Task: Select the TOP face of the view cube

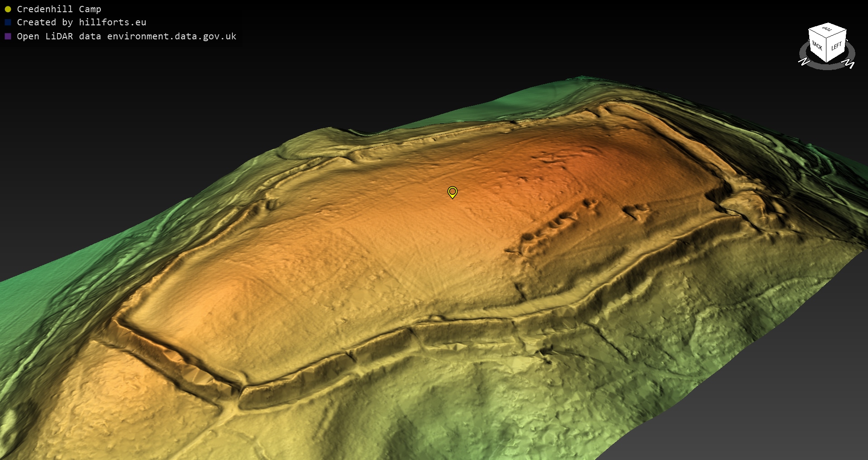Action: tap(827, 29)
